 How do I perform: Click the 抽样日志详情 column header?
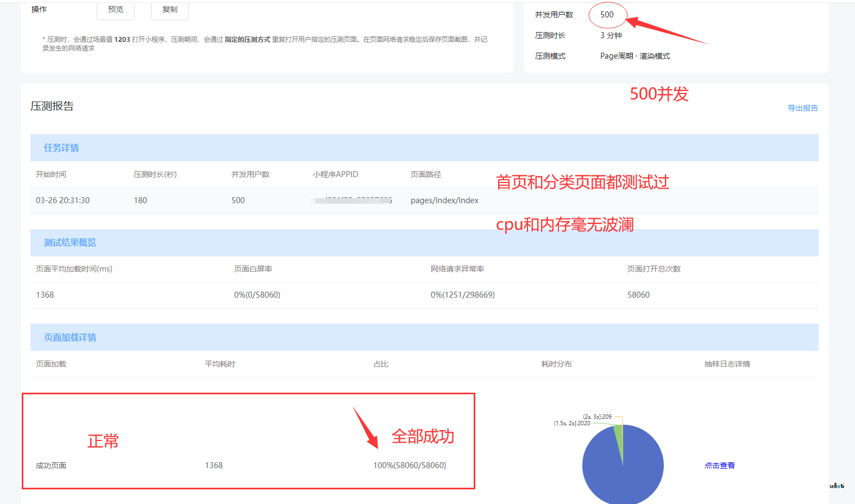click(x=727, y=364)
